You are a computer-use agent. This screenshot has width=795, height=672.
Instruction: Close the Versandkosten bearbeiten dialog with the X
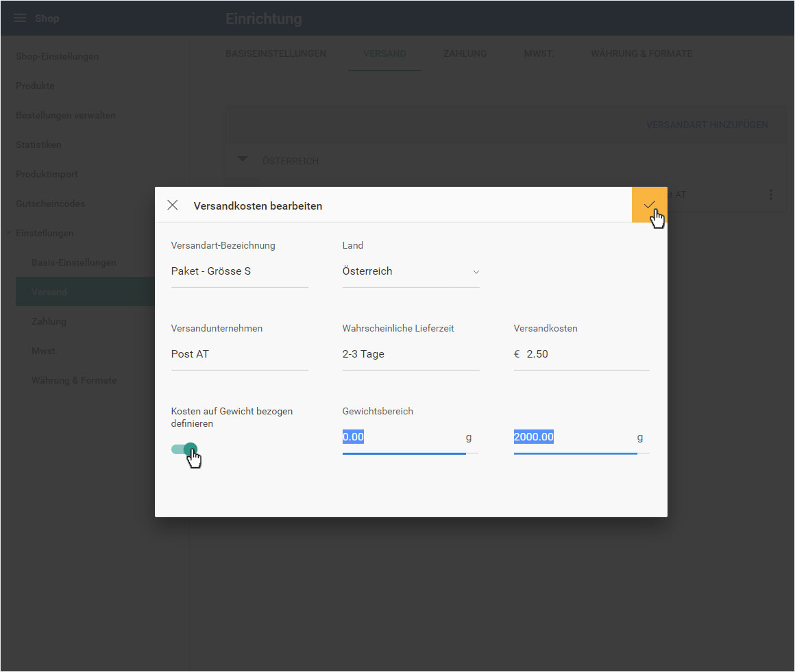coord(173,205)
